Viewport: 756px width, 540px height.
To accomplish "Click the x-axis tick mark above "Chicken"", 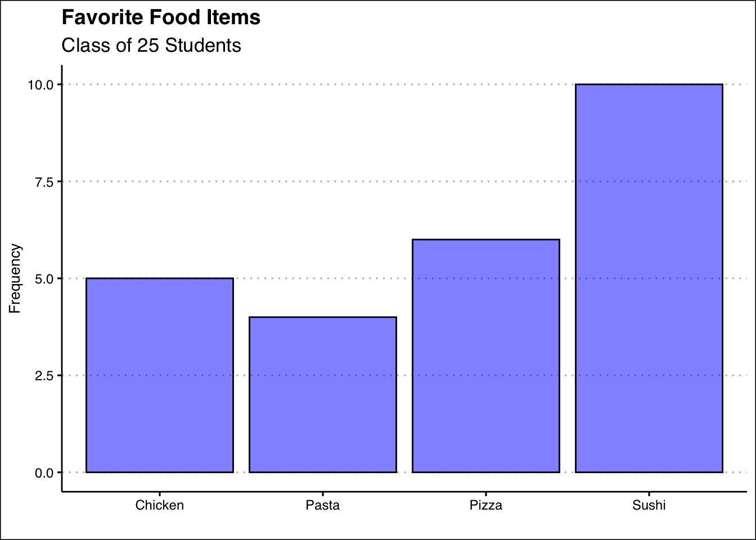I will 160,494.
